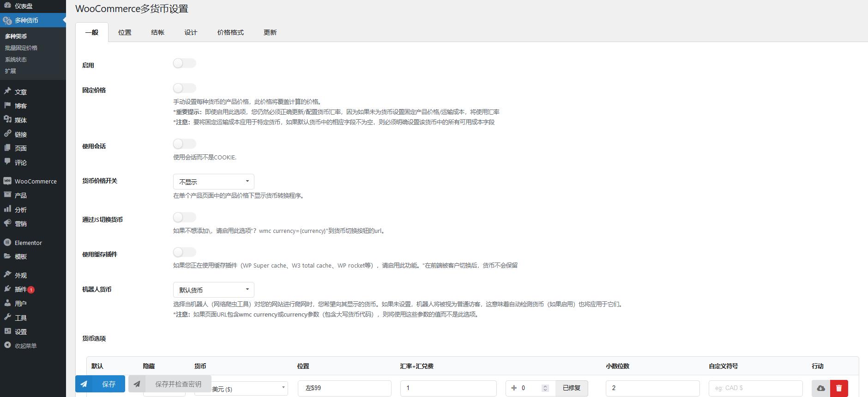868x397 pixels.
Task: Click stepper arrows in exchange fee field
Action: (545, 388)
